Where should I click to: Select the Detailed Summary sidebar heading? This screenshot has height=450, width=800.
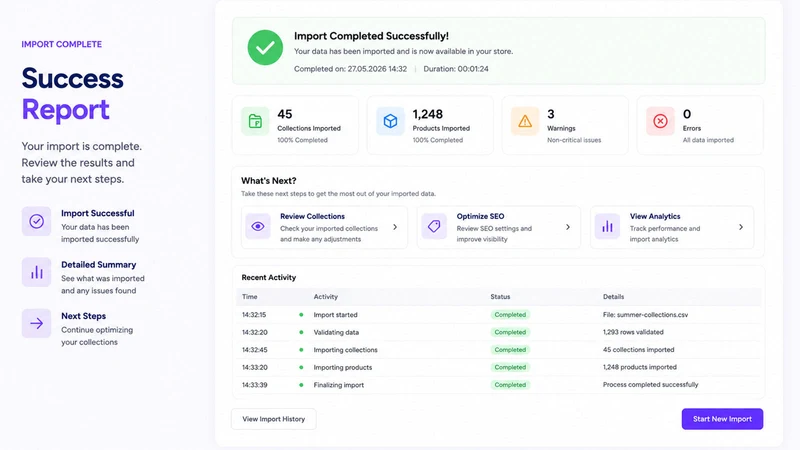point(98,265)
